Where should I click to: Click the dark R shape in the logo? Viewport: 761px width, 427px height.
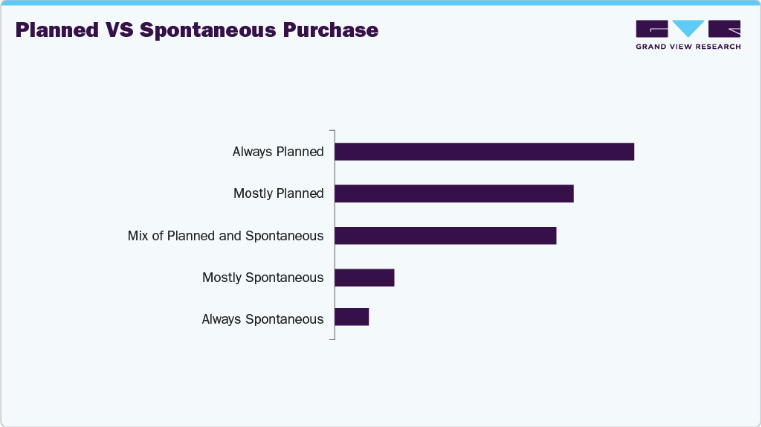pyautogui.click(x=723, y=29)
